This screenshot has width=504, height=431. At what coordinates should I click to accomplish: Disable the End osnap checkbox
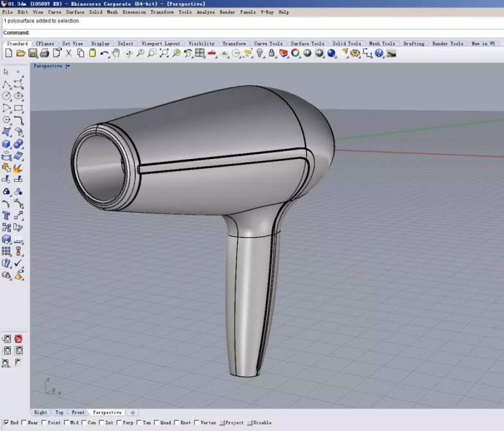point(6,423)
